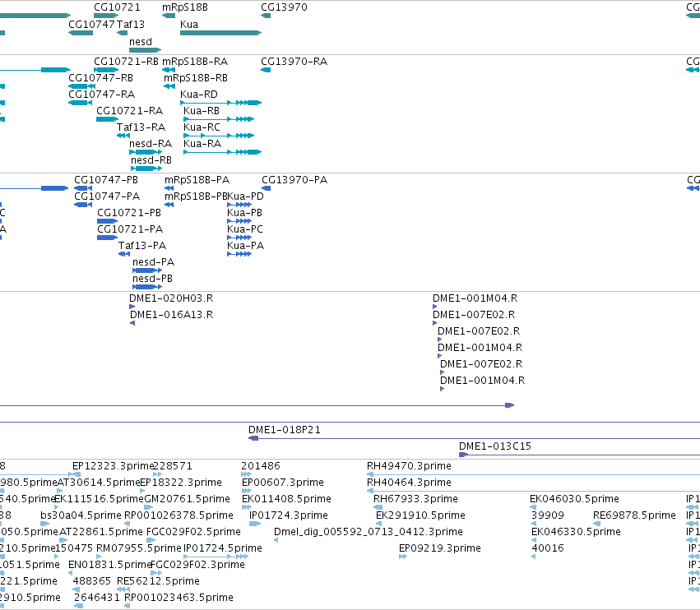
Task: Select protein Kua-PD
Action: pyautogui.click(x=239, y=205)
